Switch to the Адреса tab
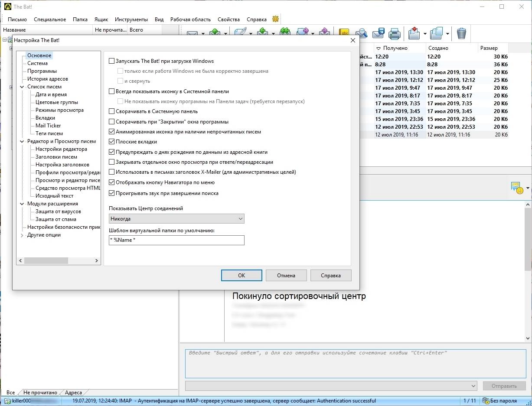The width and height of the screenshot is (532, 406). coord(73,393)
